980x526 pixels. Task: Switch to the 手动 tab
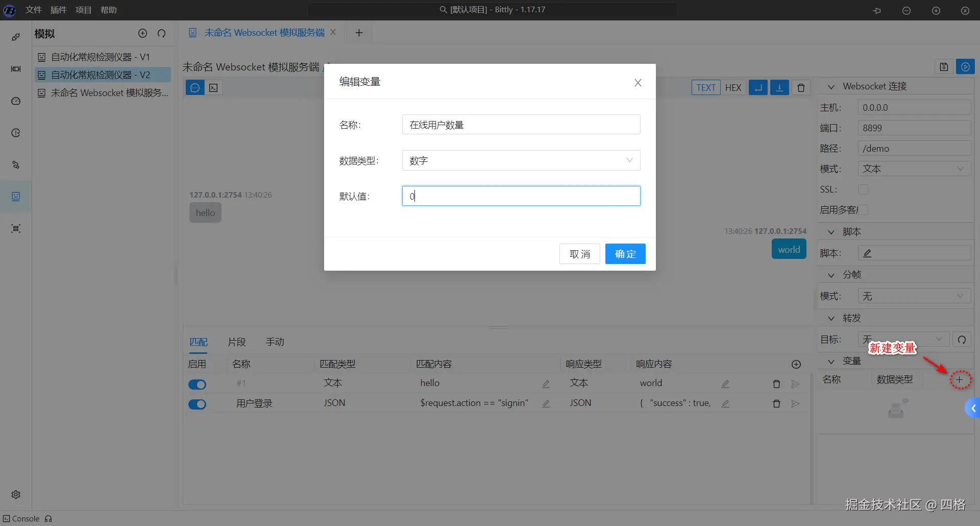click(275, 342)
